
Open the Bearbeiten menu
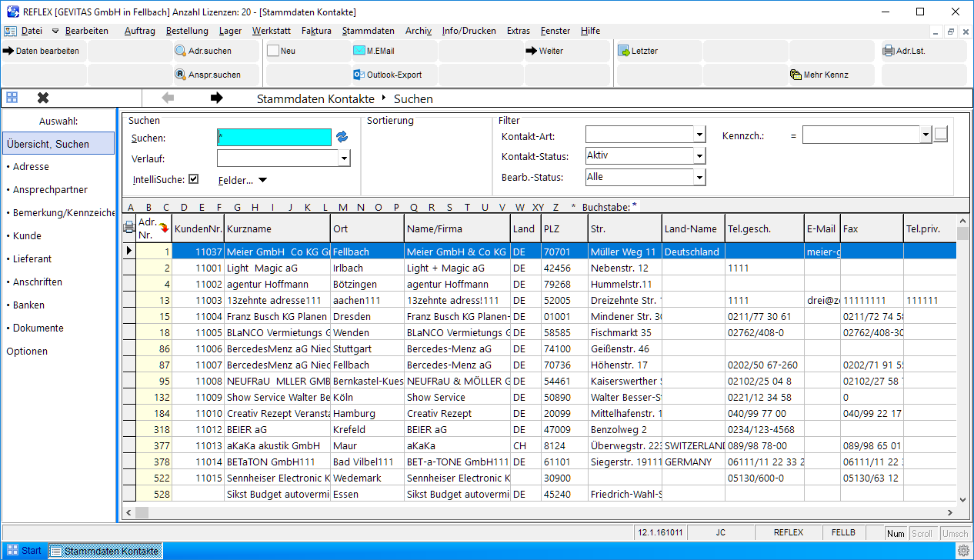coord(87,31)
